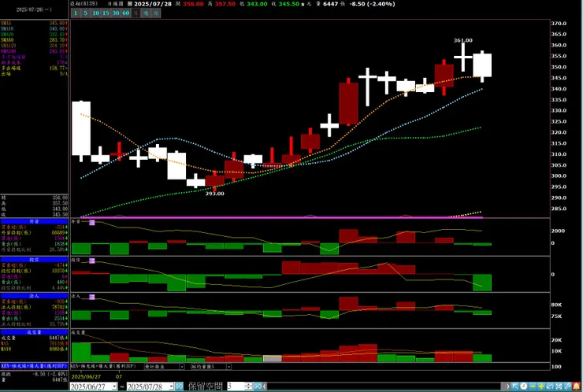Click the MA5 row in volume panel

point(34,343)
